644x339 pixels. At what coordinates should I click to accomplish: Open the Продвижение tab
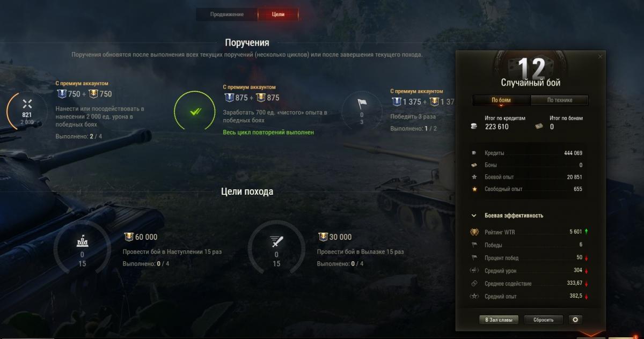227,14
